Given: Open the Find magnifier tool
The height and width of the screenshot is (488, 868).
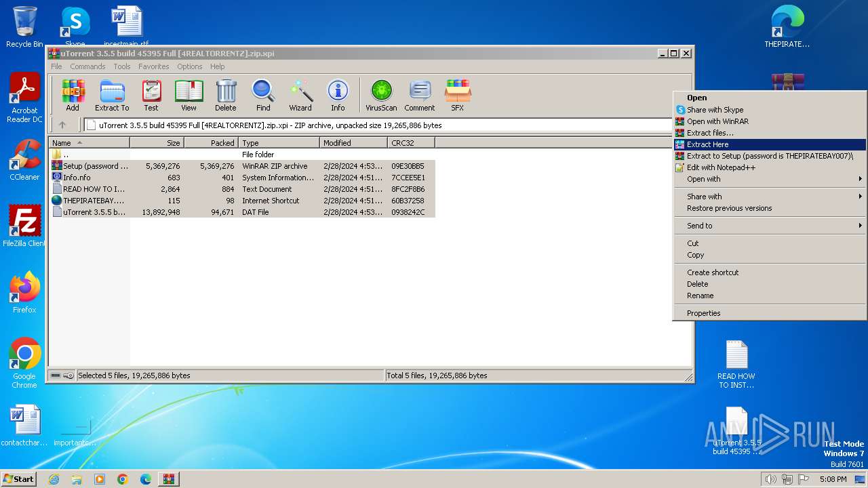Looking at the screenshot, I should (x=263, y=95).
